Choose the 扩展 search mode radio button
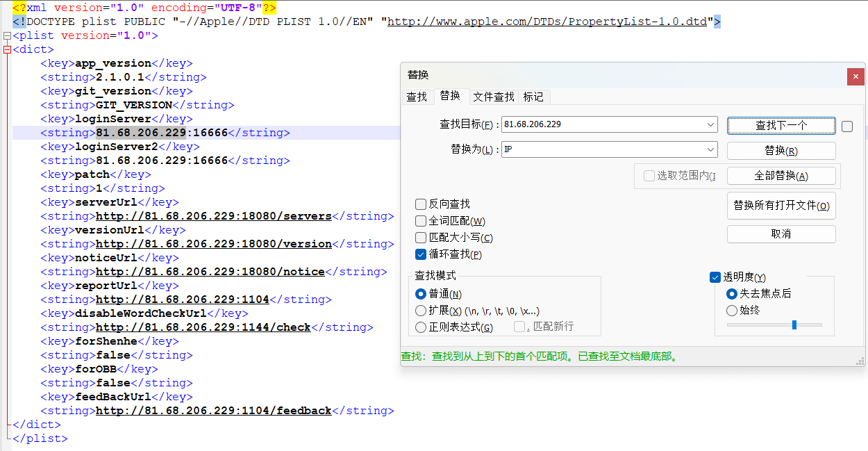 (x=421, y=311)
